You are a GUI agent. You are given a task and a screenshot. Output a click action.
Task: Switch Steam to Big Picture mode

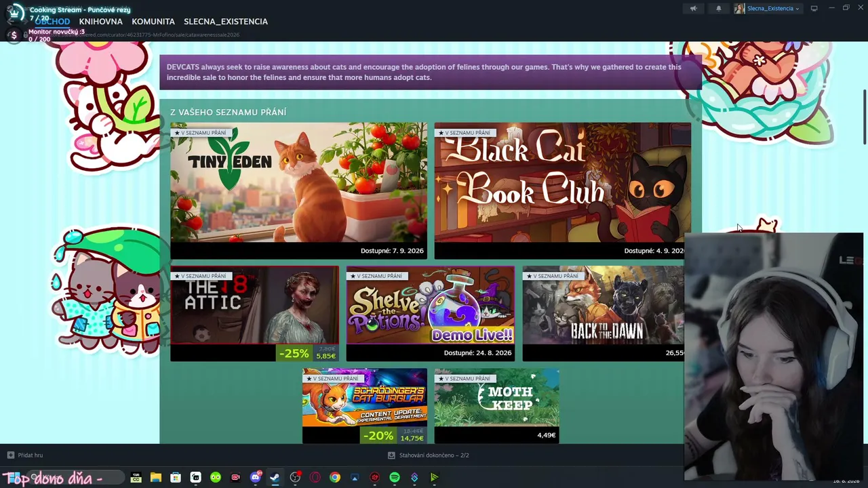click(x=814, y=8)
